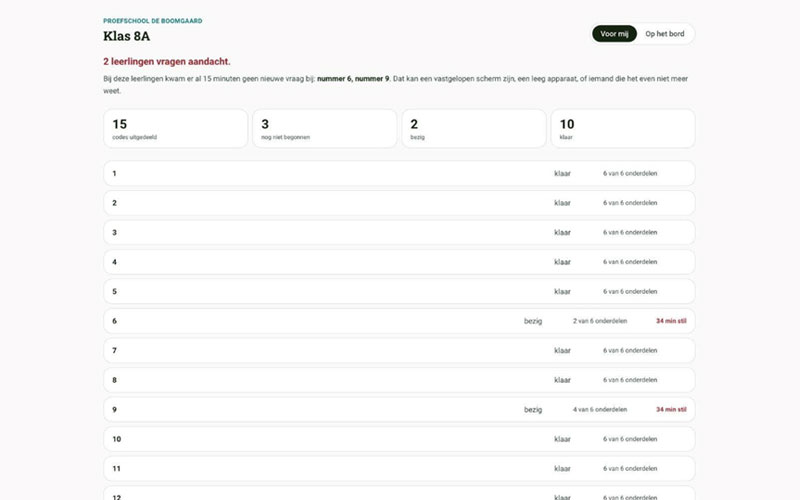Click the 'bezig' status in row 9
800x500 pixels.
[533, 410]
